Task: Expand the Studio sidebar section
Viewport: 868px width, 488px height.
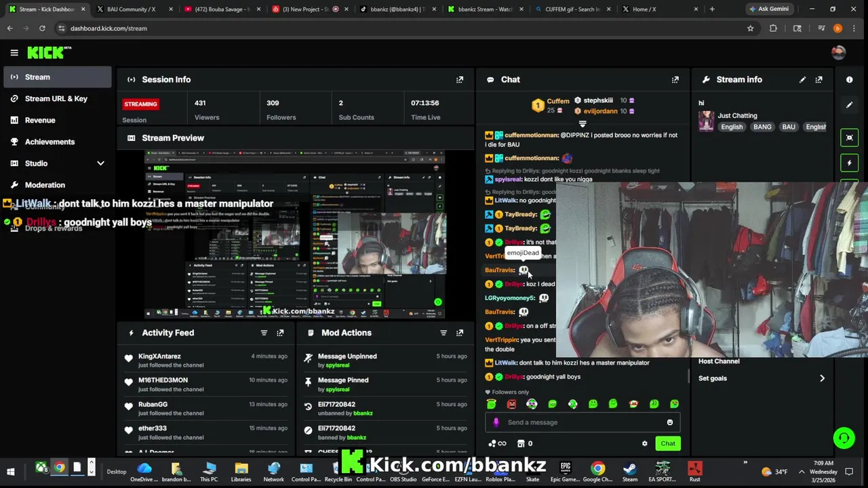Action: tap(100, 163)
